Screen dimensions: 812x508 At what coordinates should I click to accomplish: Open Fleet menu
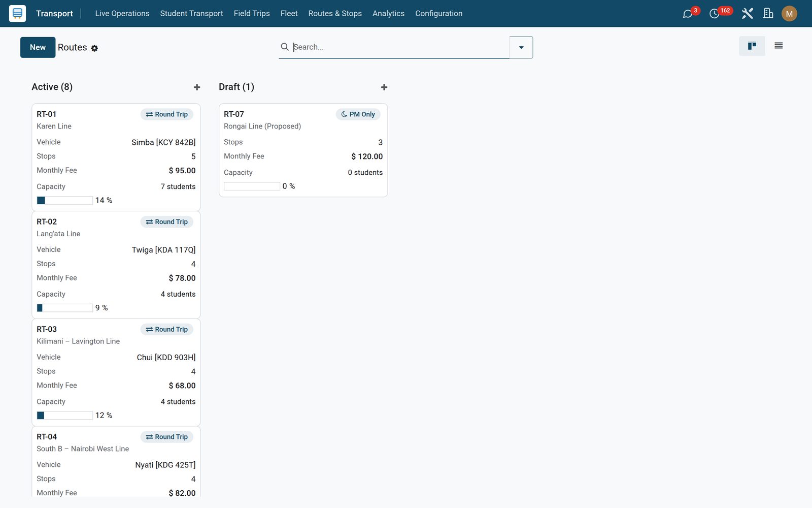(x=289, y=13)
